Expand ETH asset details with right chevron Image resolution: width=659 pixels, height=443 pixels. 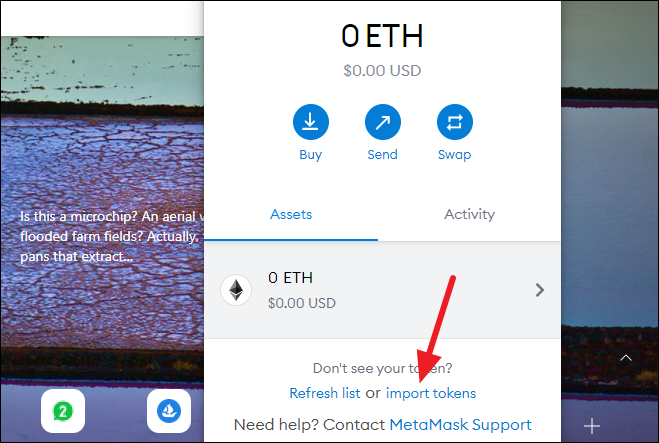click(x=540, y=290)
